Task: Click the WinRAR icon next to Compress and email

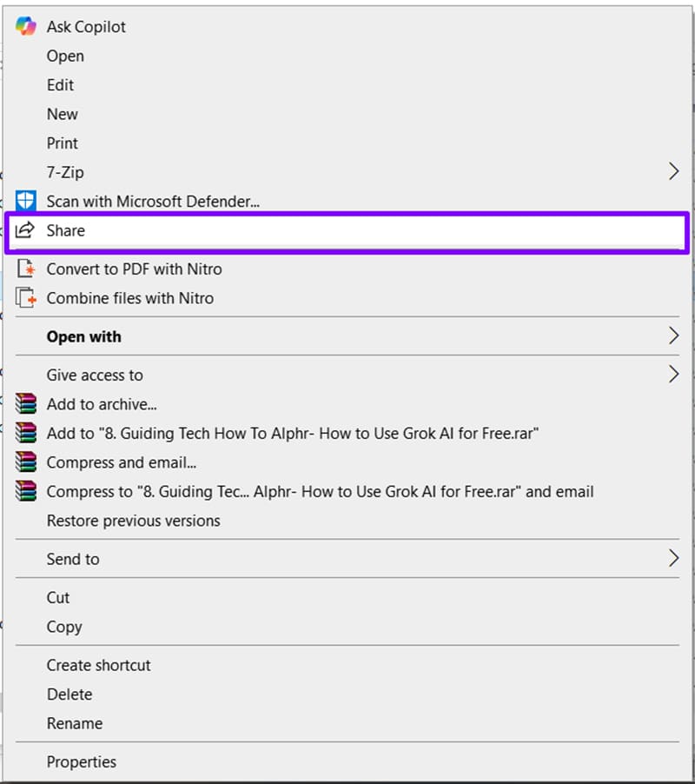Action: coord(25,462)
